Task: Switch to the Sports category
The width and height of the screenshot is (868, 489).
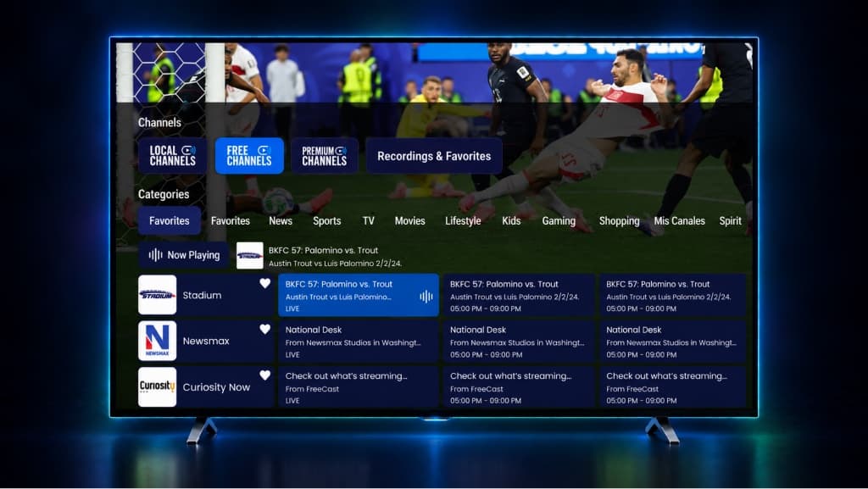Action: pos(326,220)
